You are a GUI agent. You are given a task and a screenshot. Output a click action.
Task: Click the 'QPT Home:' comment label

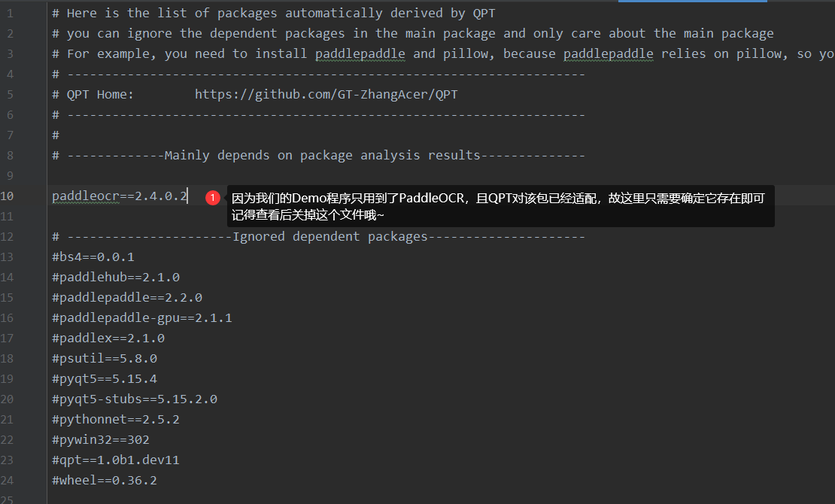99,94
